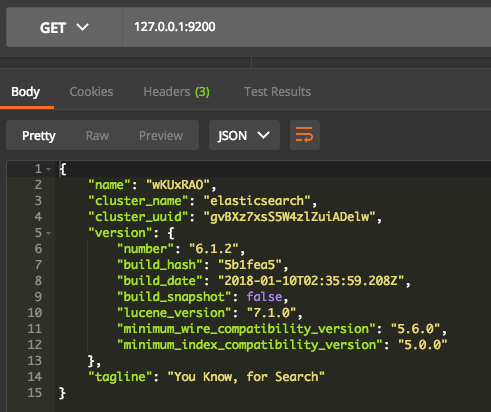Click the "lucene_version" key
The height and width of the screenshot is (412, 491).
pos(174,313)
